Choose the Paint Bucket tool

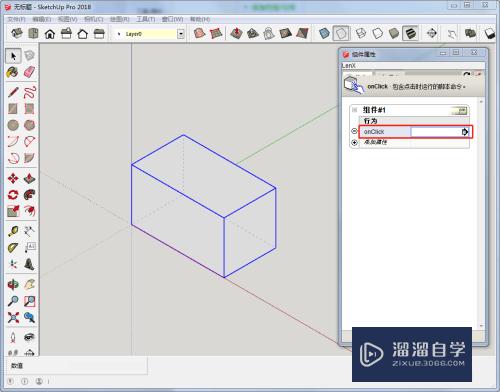tap(13, 72)
